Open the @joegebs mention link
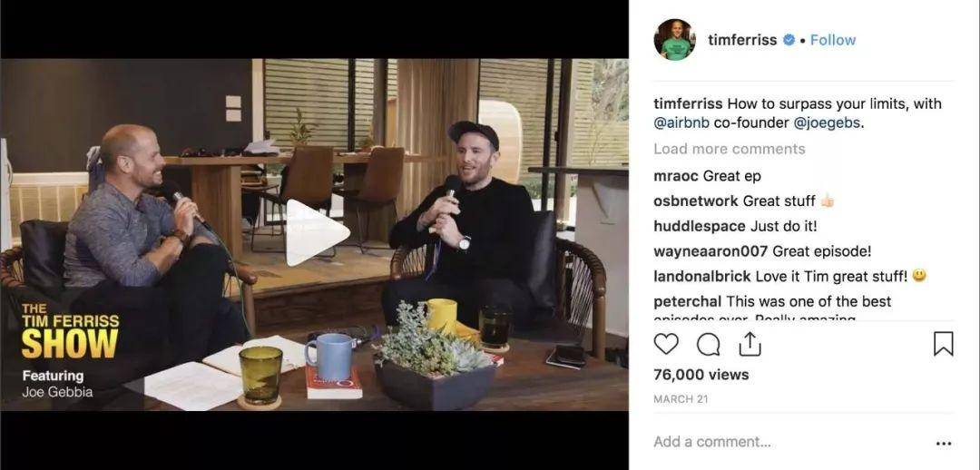Viewport: 980px width, 470px height. (827, 122)
